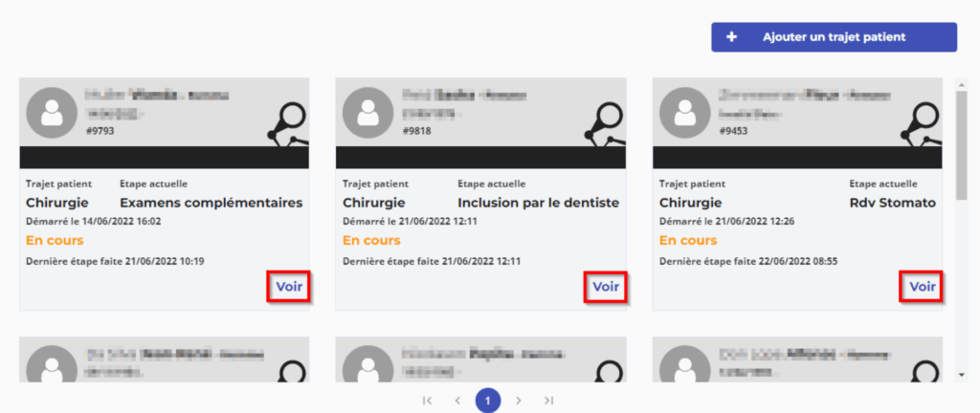980x413 pixels.
Task: Go to first page in pagination
Action: [427, 401]
